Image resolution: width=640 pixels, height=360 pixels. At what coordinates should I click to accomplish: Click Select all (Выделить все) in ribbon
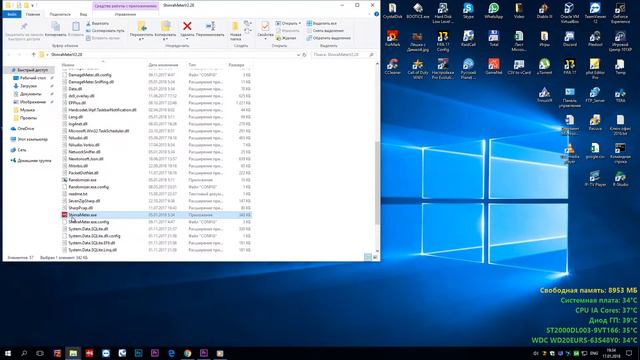pos(322,23)
